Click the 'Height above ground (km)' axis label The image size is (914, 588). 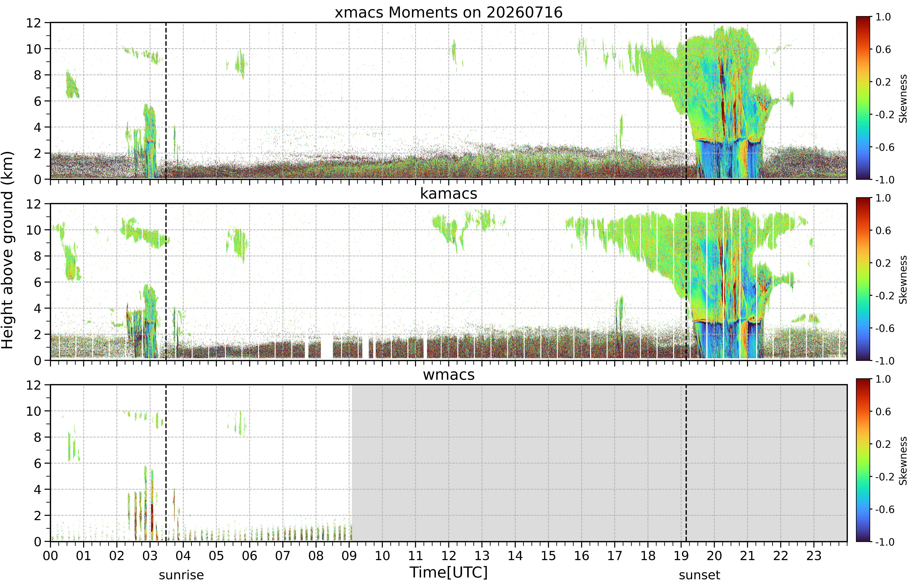coord(7,250)
